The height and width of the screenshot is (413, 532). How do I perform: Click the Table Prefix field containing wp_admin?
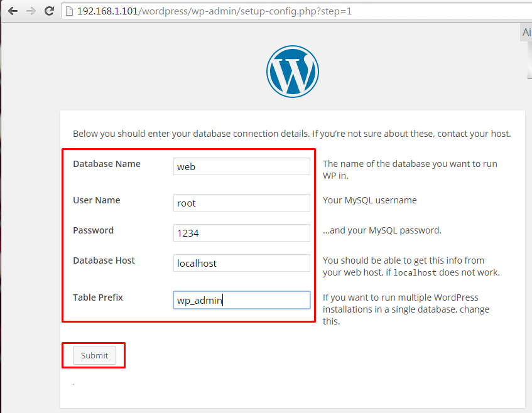[x=242, y=300]
